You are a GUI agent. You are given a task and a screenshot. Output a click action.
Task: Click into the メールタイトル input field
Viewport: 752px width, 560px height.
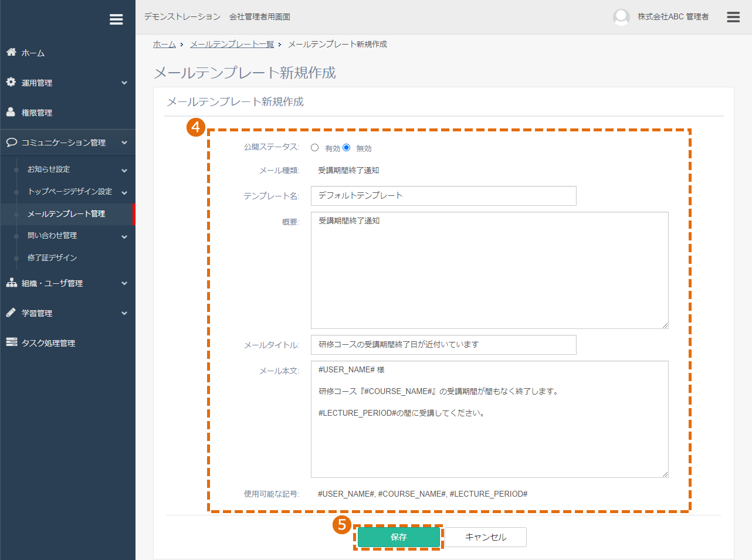coord(443,345)
